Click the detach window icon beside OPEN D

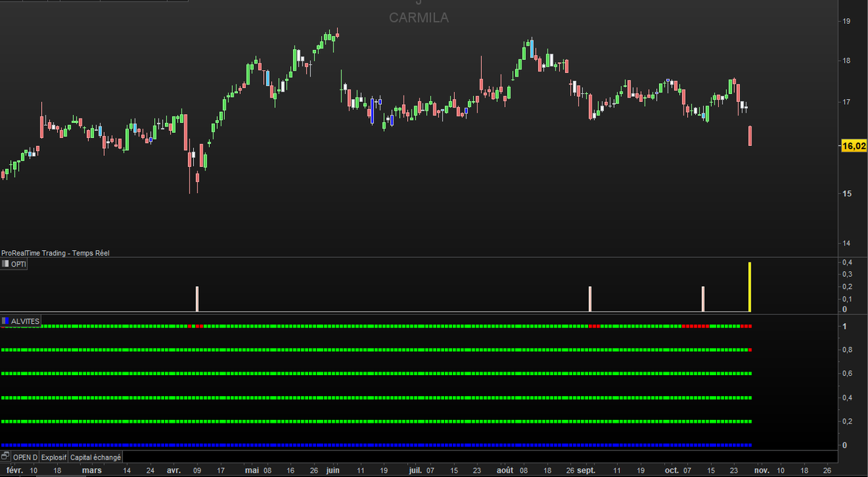point(6,457)
